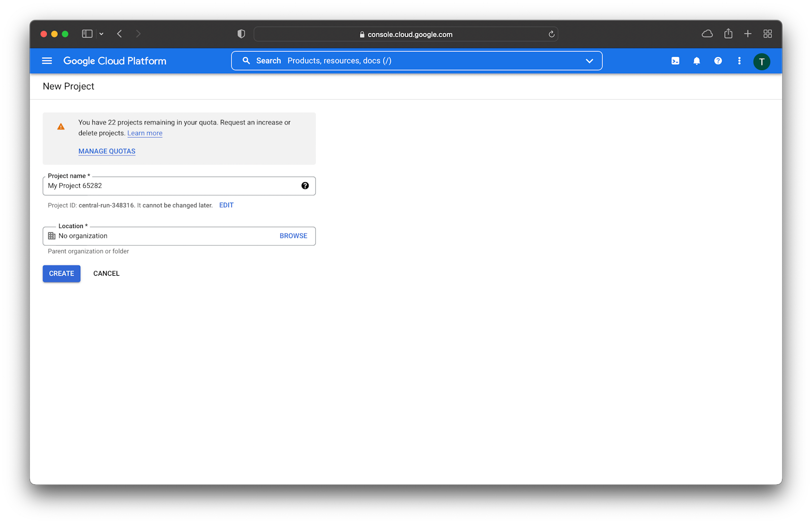This screenshot has width=812, height=524.
Task: Click the search magnifier icon
Action: (246, 60)
